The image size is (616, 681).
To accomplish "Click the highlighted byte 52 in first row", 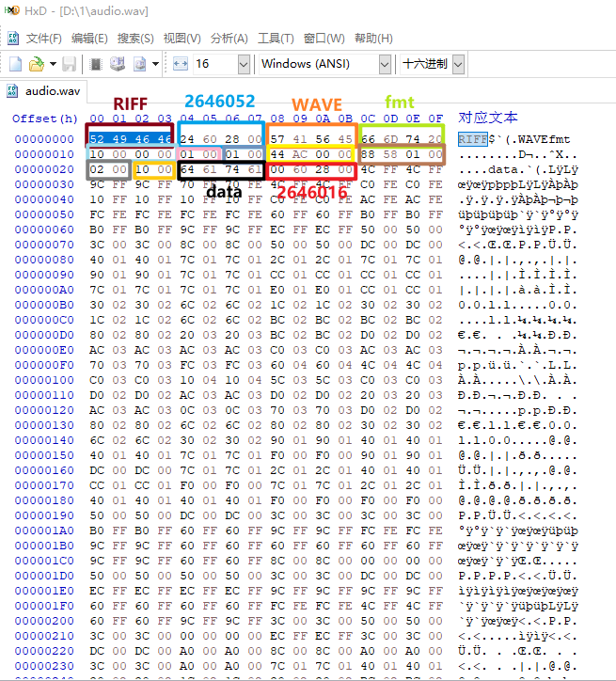I will (x=97, y=139).
